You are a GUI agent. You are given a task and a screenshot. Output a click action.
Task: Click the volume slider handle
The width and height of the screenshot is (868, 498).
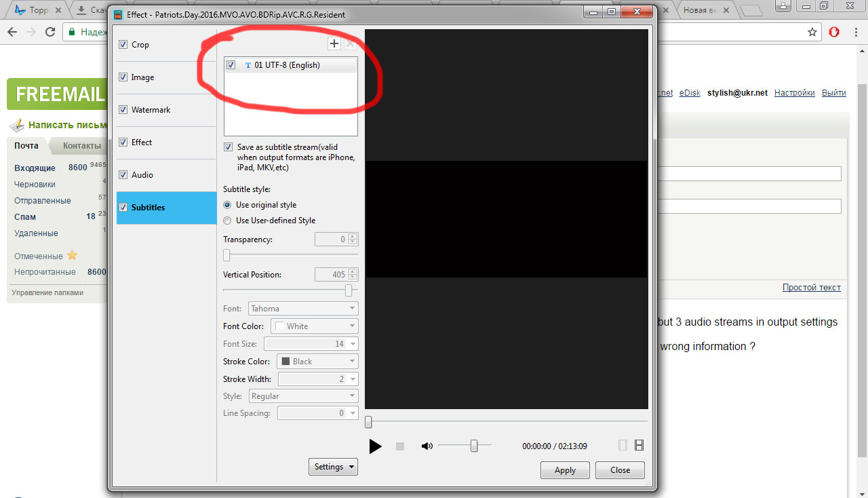click(x=474, y=446)
